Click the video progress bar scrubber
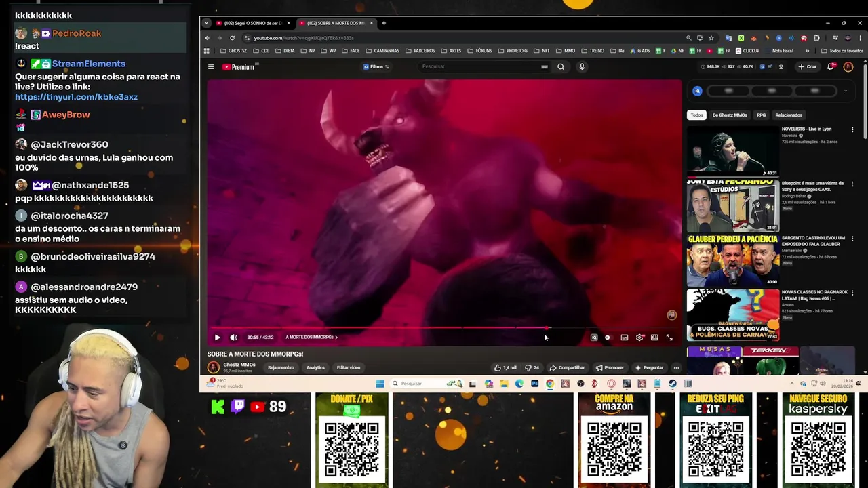This screenshot has width=868, height=488. [548, 328]
